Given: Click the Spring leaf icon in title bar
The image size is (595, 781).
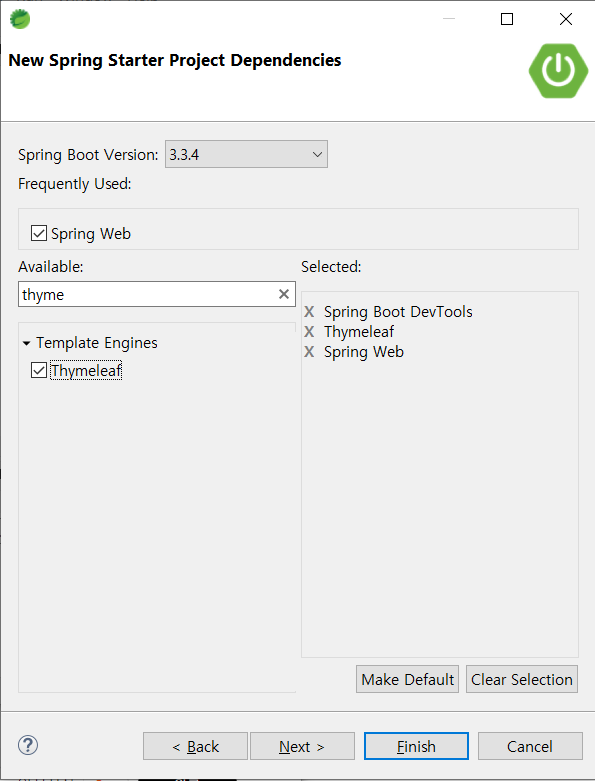Looking at the screenshot, I should pos(20,19).
